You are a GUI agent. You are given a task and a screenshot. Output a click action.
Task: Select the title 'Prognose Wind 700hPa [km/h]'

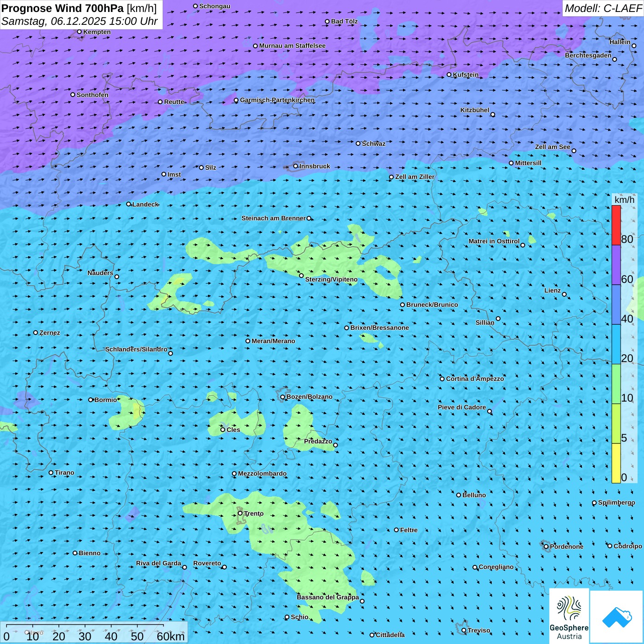(x=79, y=8)
